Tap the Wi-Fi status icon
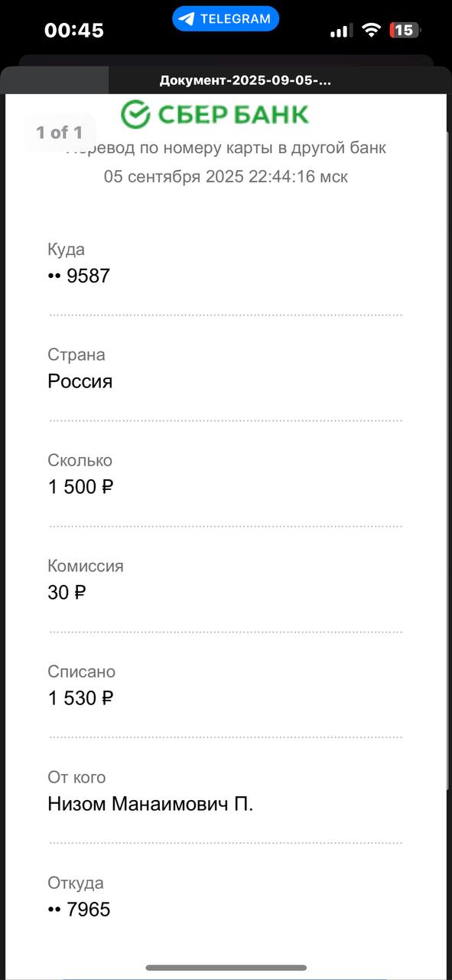Screen dimensions: 452x980 [x=372, y=30]
